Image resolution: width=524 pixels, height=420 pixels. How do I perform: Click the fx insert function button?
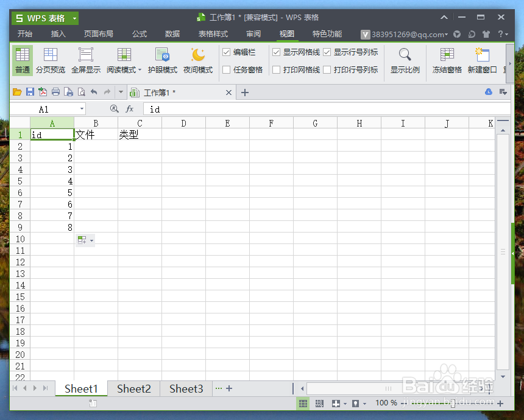pos(129,109)
